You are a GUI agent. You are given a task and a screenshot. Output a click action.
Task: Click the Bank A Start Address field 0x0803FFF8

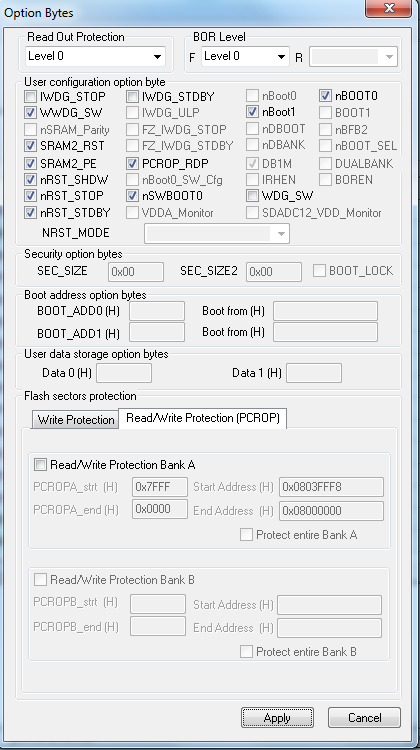332,487
